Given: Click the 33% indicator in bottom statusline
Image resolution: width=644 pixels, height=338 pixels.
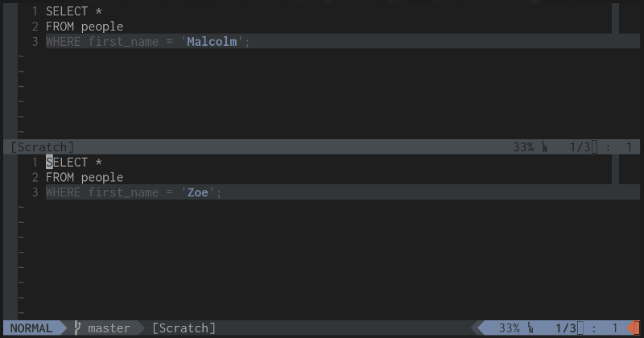Looking at the screenshot, I should [509, 328].
